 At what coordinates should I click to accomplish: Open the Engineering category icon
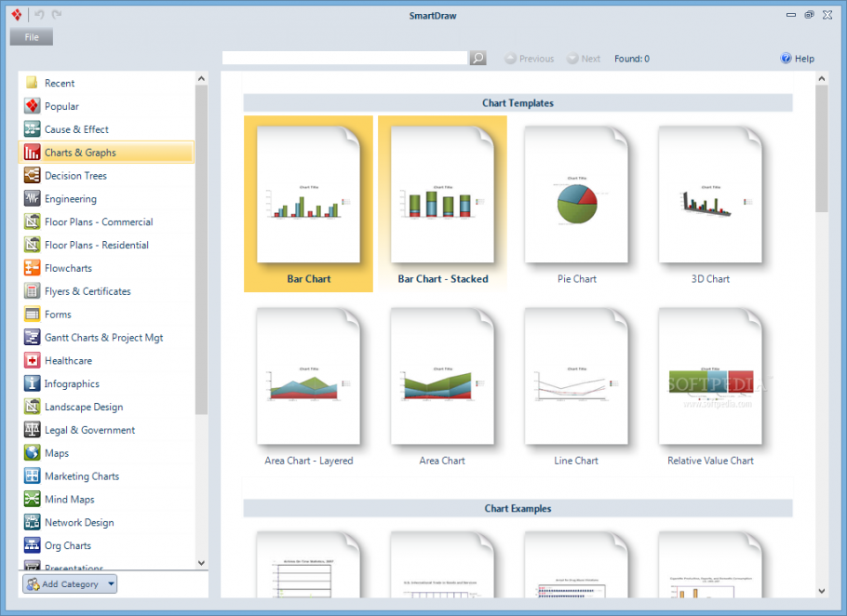32,199
